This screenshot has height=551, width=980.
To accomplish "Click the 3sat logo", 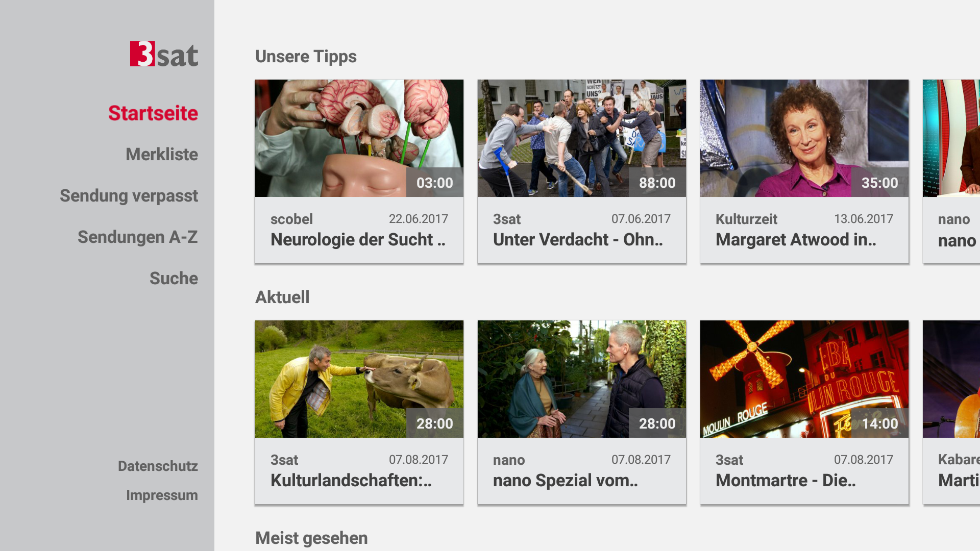I will [164, 54].
